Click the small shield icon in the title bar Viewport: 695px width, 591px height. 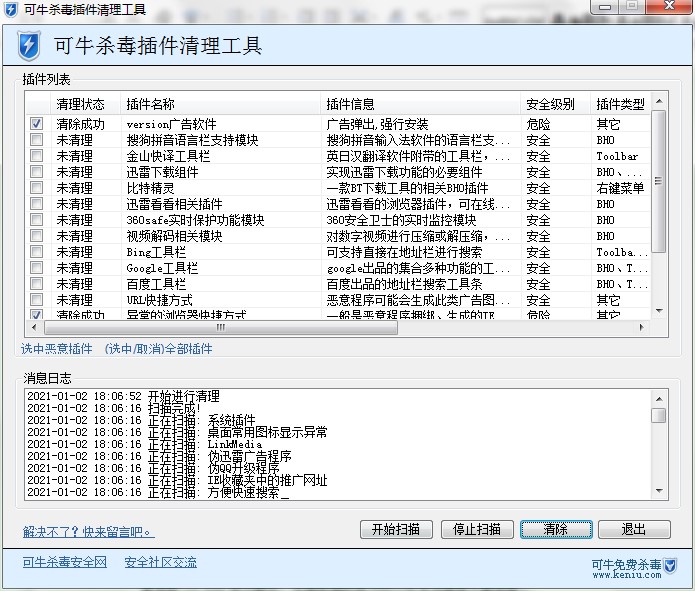pyautogui.click(x=11, y=9)
